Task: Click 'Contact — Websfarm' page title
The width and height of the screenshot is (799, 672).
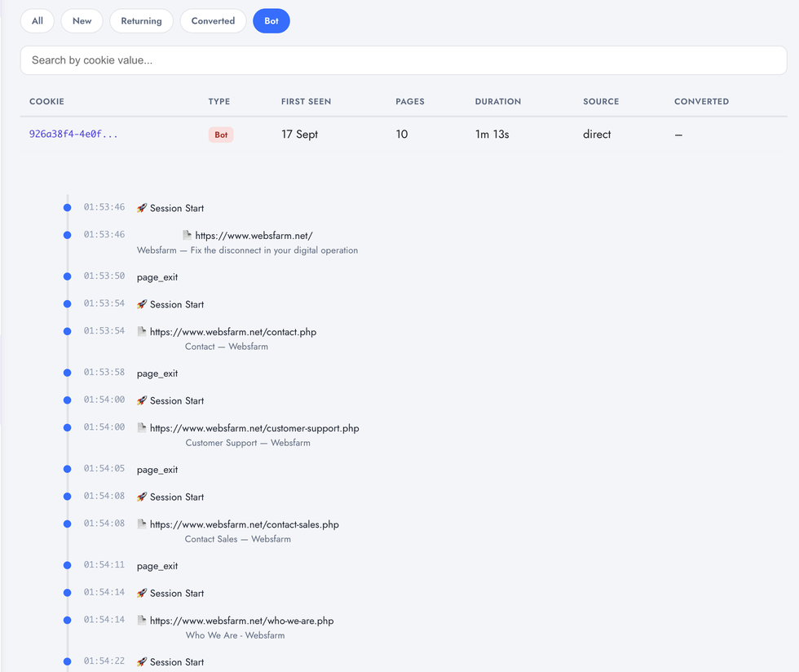Action: pyautogui.click(x=227, y=347)
